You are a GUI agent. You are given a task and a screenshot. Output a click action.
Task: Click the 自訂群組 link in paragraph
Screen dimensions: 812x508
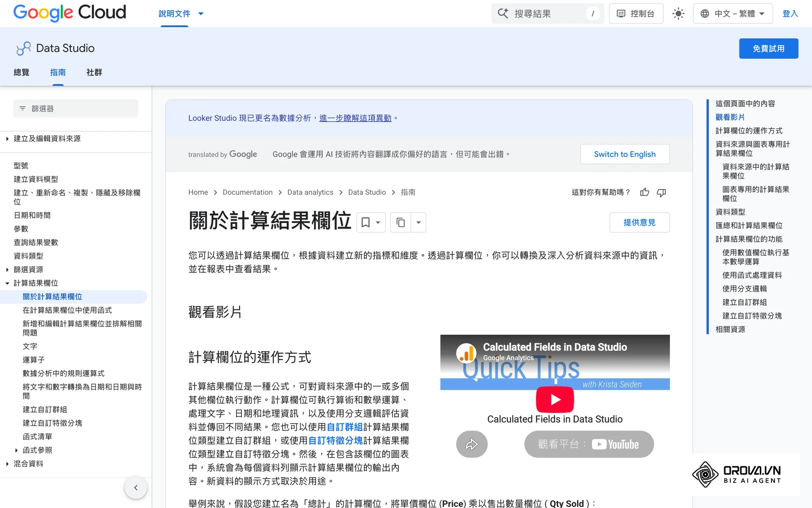click(x=345, y=427)
